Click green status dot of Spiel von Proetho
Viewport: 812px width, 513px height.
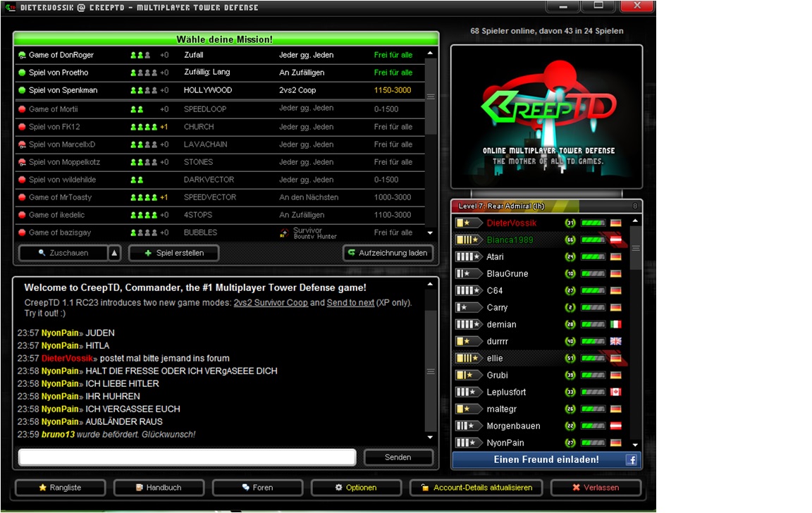pos(22,73)
